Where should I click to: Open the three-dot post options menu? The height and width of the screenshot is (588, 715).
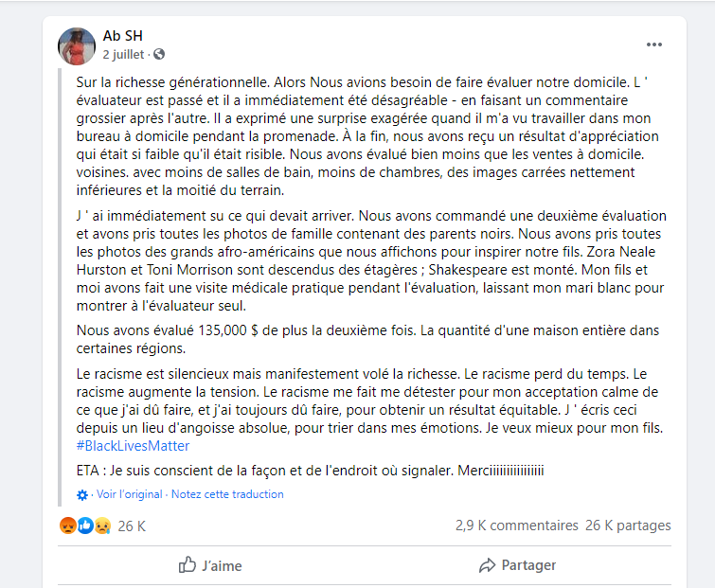tap(653, 45)
